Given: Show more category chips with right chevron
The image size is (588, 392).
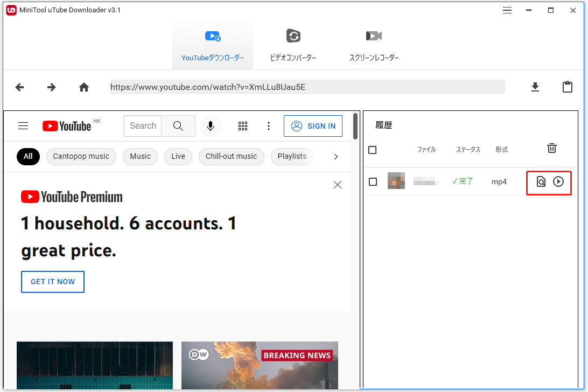Looking at the screenshot, I should tap(336, 157).
